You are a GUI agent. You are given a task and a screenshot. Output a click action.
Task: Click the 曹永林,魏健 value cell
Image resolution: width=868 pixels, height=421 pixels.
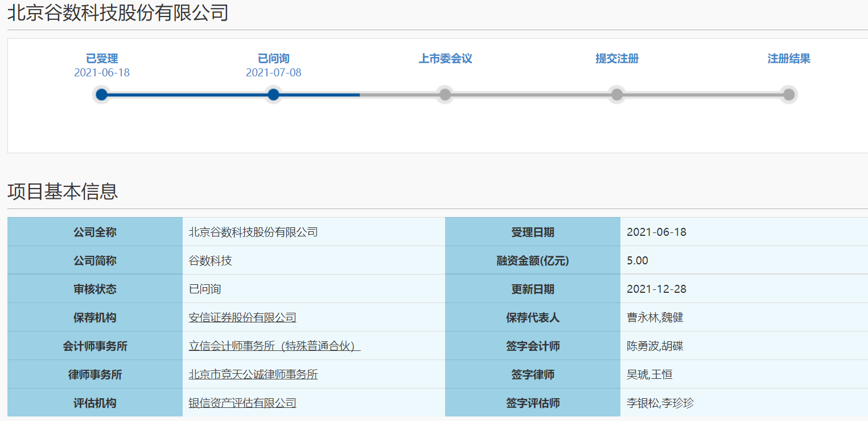coord(744,317)
